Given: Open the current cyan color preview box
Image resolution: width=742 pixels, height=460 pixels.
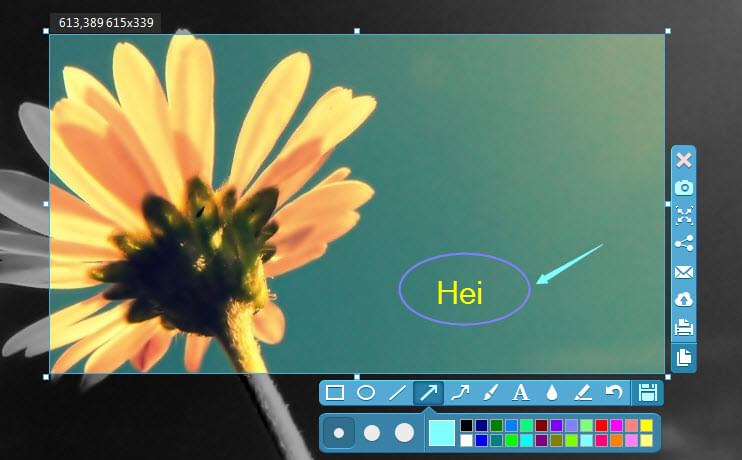Looking at the screenshot, I should tap(441, 433).
